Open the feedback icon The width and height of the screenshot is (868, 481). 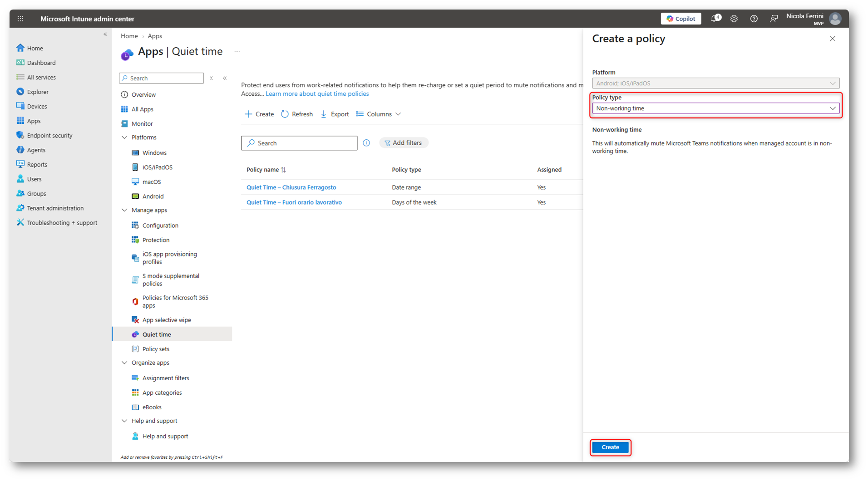[774, 19]
